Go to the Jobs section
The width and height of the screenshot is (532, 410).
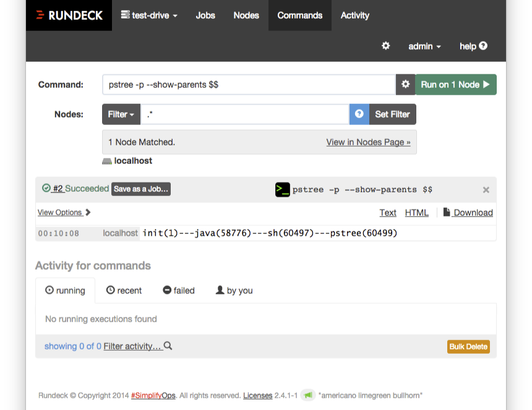point(205,15)
